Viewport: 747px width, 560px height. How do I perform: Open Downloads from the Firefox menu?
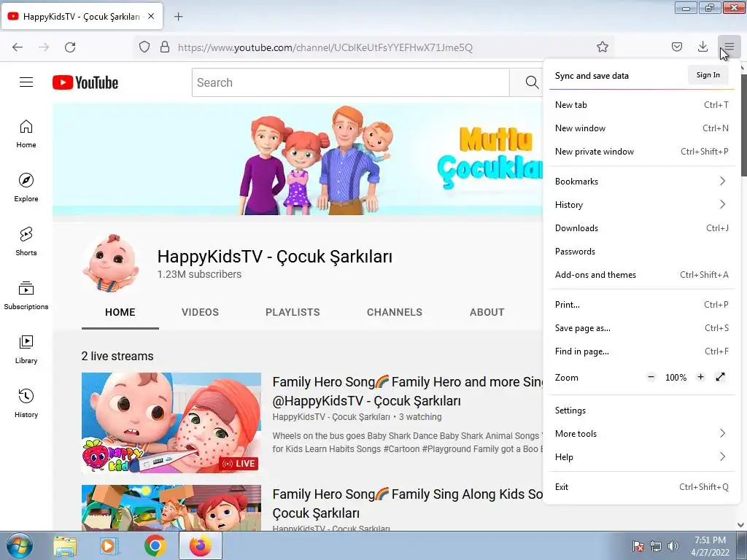[641, 228]
